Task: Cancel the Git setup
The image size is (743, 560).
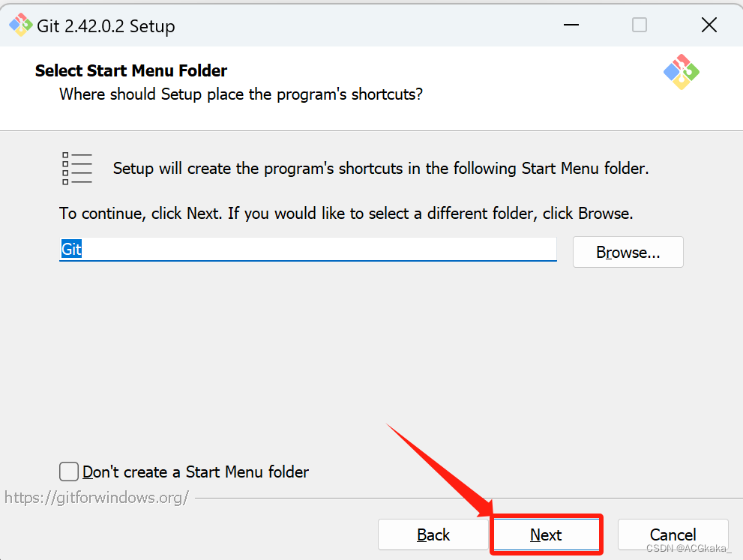Action: coord(673,535)
